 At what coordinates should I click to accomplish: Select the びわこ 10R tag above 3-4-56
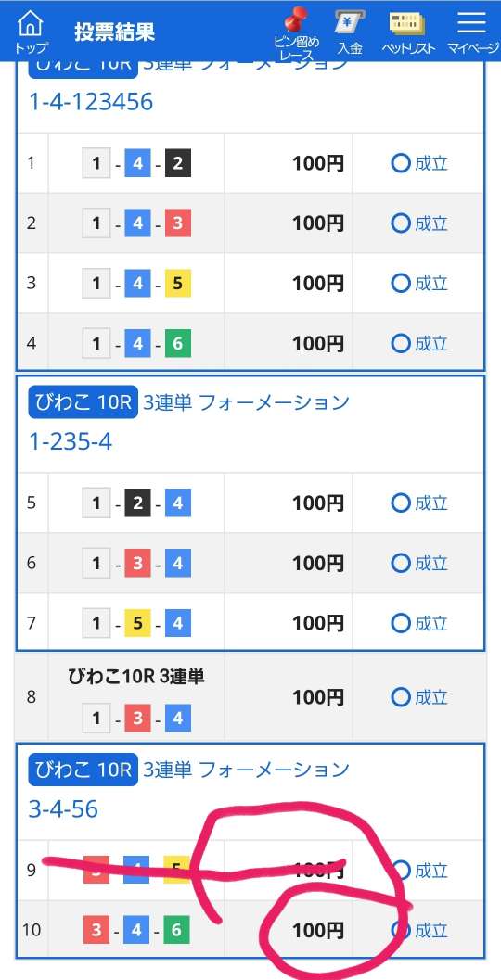click(x=83, y=770)
